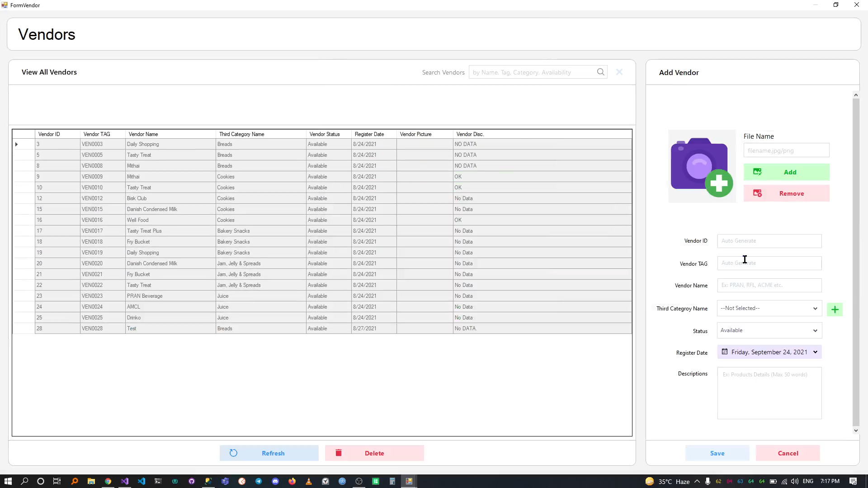This screenshot has height=488, width=868.
Task: Cancel adding the vendor
Action: pyautogui.click(x=788, y=453)
